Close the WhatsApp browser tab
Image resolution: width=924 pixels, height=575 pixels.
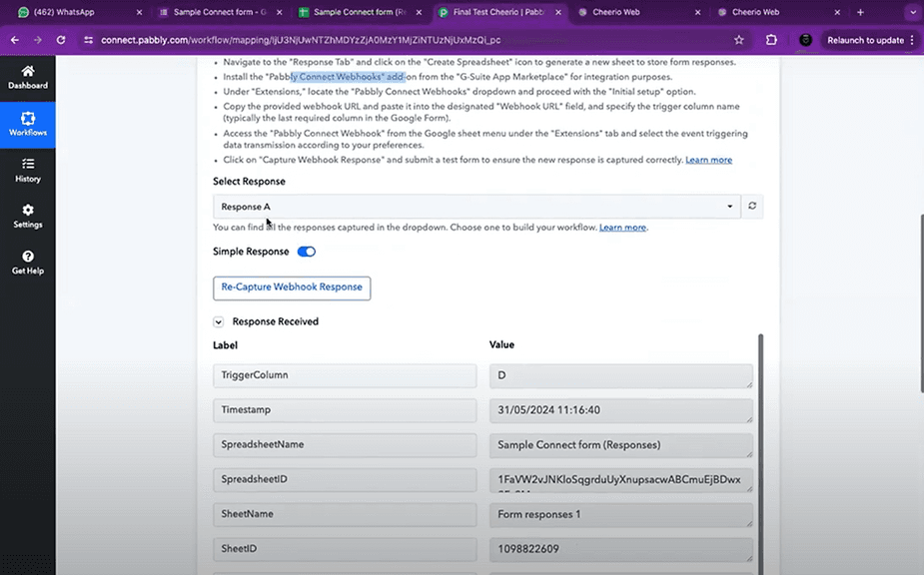[139, 12]
